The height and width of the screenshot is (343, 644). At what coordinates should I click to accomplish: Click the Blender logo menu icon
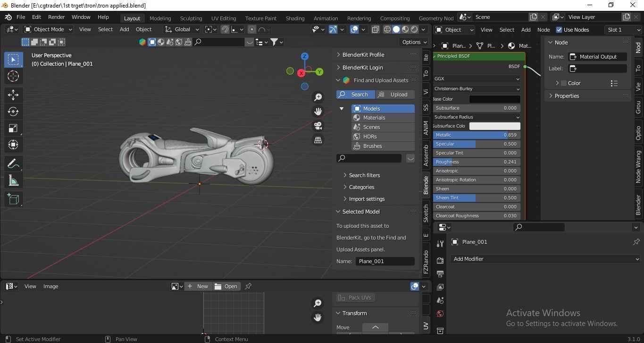[x=8, y=17]
